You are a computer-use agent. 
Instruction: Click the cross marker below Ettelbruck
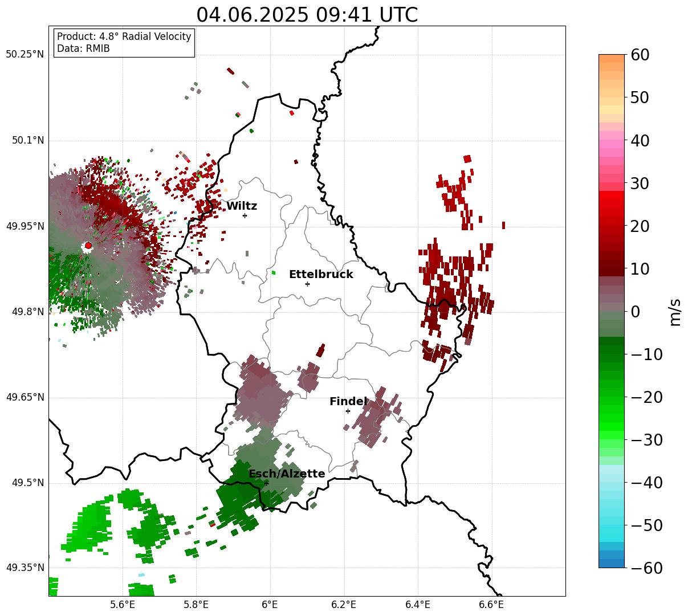[307, 284]
